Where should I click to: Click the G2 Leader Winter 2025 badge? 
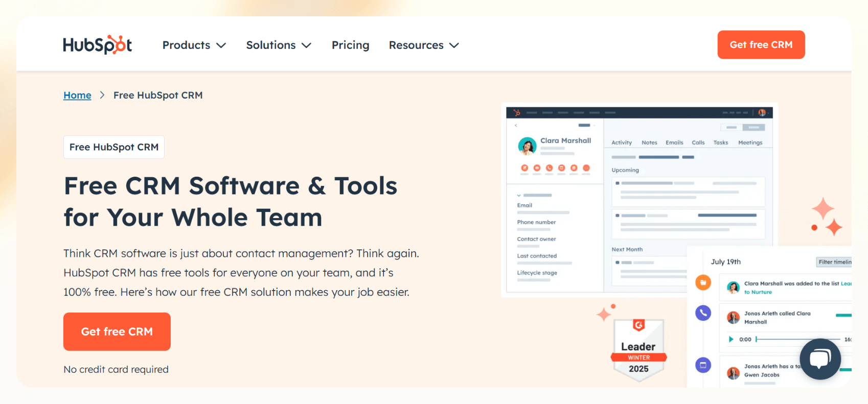(638, 350)
